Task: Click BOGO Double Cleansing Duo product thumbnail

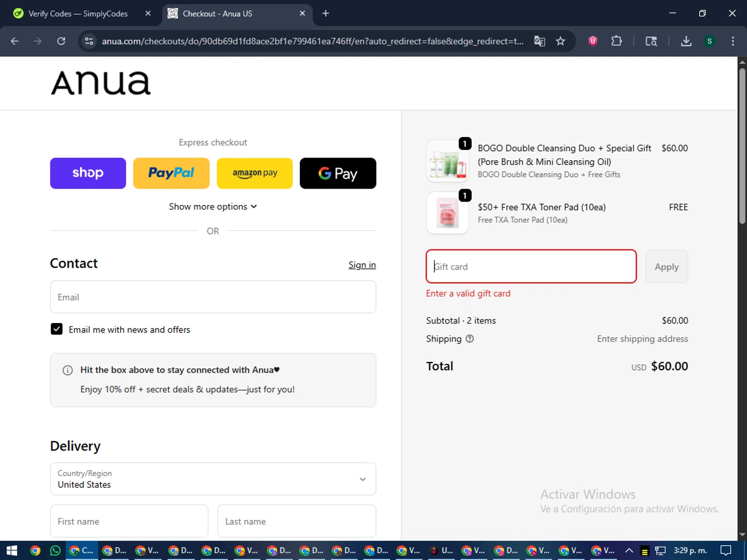Action: 448,161
